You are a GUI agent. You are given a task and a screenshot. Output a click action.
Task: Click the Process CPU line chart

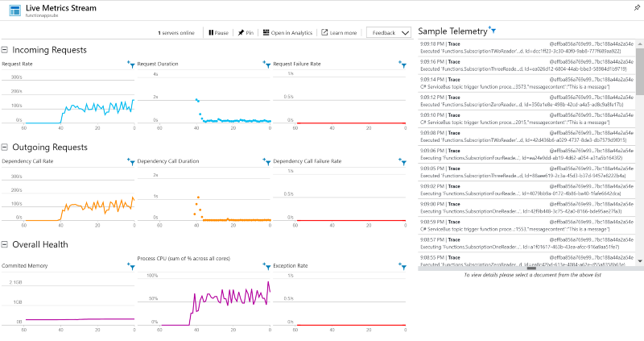tap(204, 301)
